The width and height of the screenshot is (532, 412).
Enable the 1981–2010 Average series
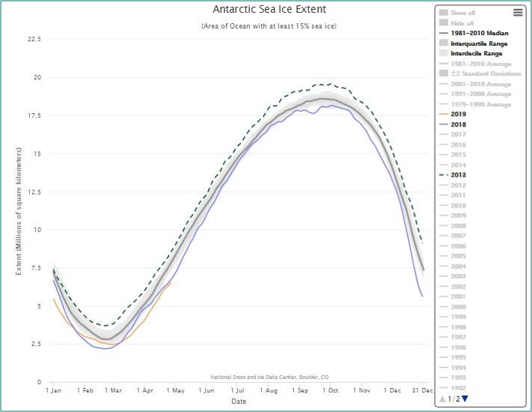(x=480, y=64)
